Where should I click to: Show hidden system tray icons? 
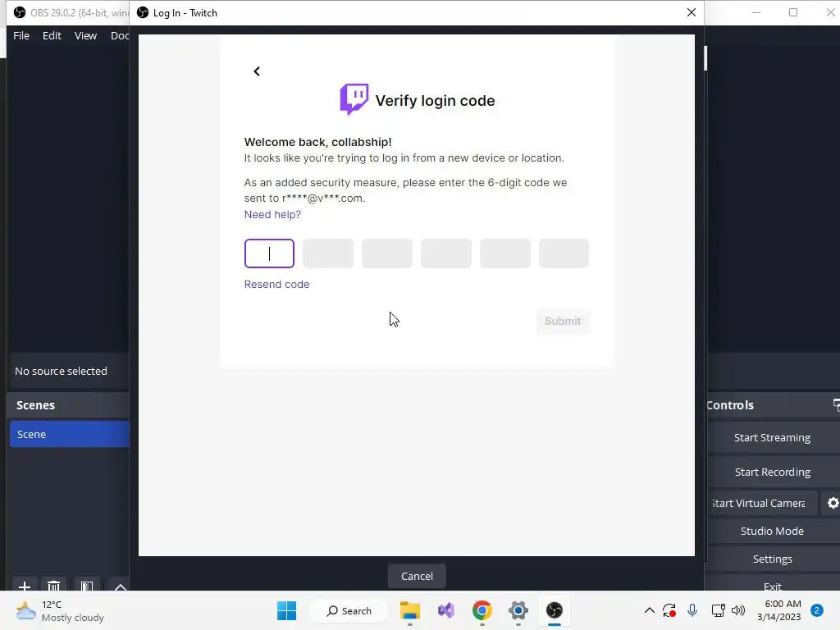point(649,610)
